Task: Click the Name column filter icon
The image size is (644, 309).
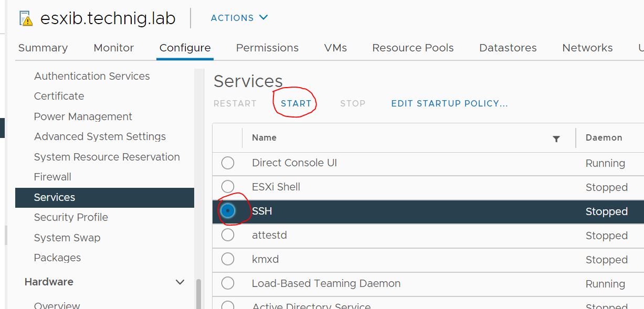Action: (556, 138)
